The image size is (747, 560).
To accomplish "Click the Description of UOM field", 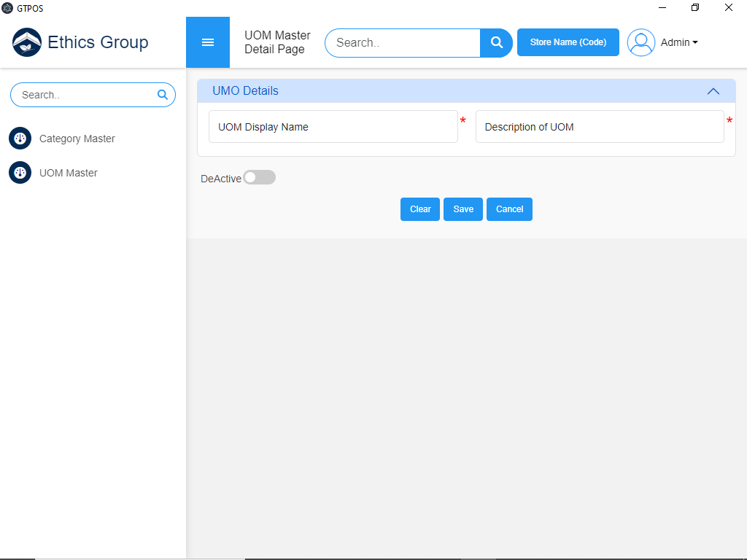I will coord(600,127).
